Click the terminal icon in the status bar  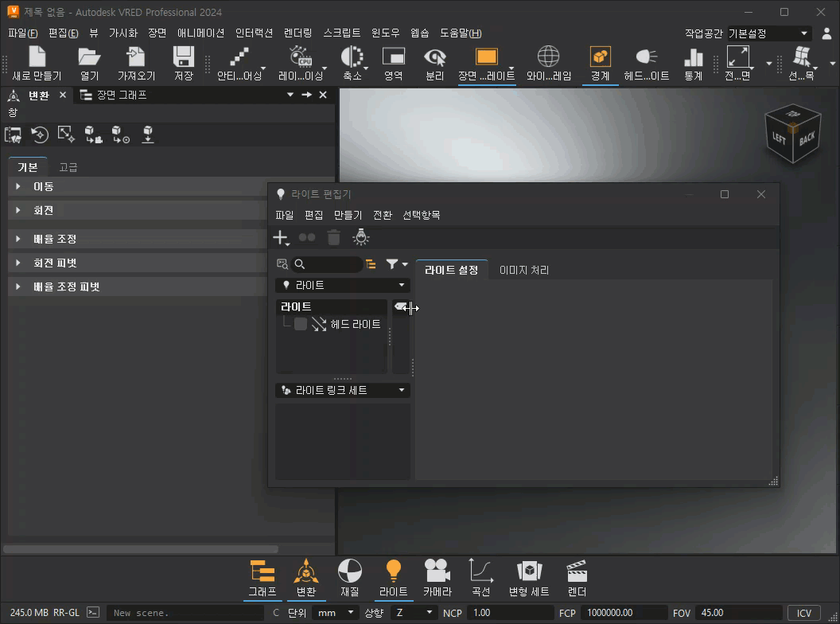click(x=93, y=612)
